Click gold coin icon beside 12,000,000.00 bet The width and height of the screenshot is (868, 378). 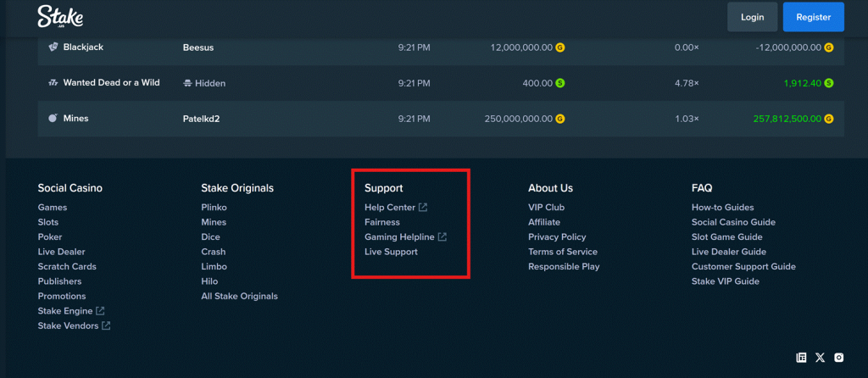coord(559,47)
